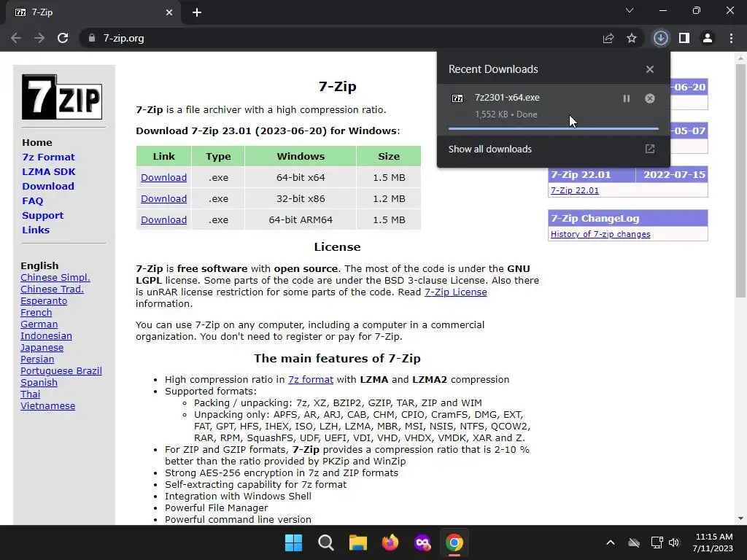Switch language to Spanish
The image size is (747, 560).
(x=39, y=382)
